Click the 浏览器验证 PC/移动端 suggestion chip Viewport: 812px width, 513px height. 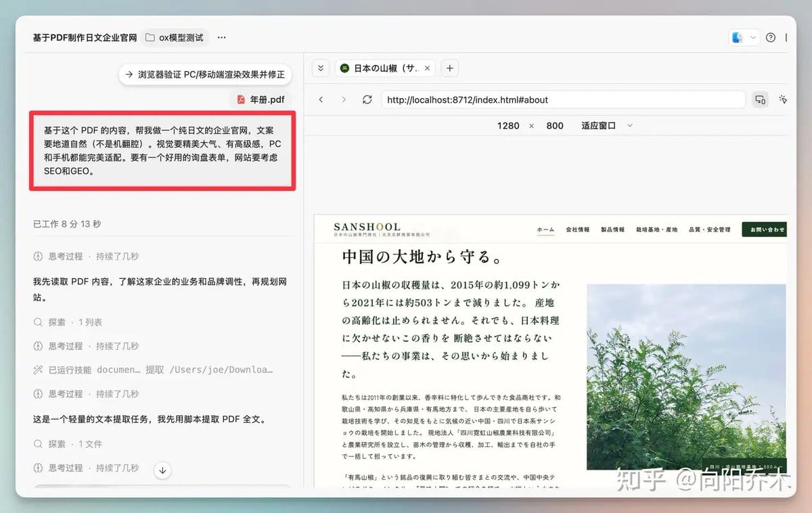pyautogui.click(x=205, y=74)
